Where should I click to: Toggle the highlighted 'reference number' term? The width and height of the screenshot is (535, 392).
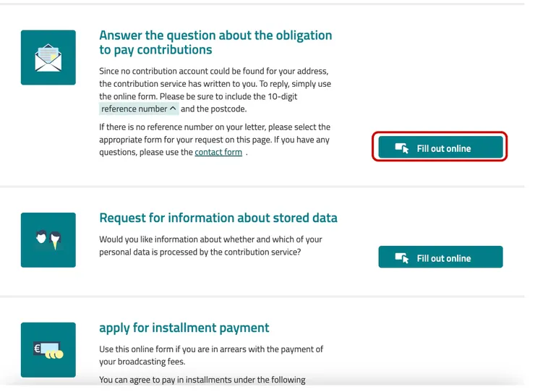tap(134, 109)
